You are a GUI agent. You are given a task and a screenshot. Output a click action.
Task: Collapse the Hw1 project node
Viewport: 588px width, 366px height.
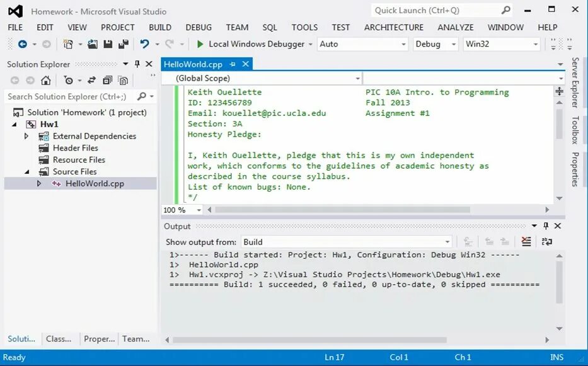(x=14, y=124)
